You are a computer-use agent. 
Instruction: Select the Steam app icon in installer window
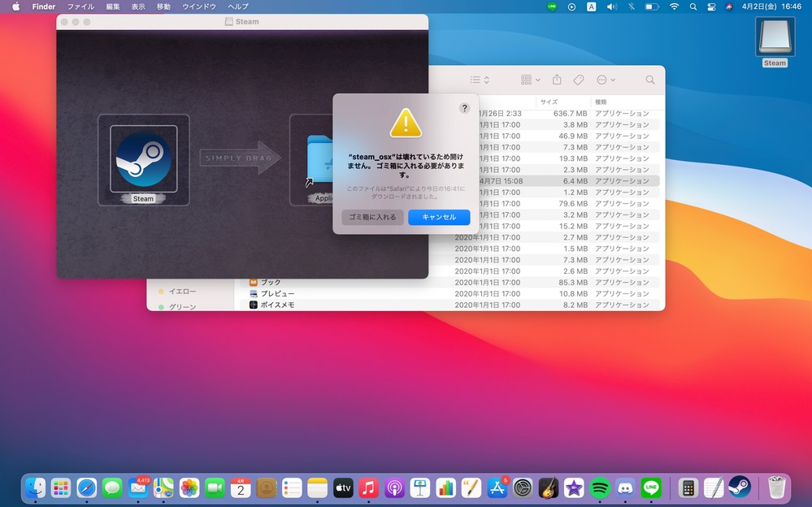tap(143, 159)
